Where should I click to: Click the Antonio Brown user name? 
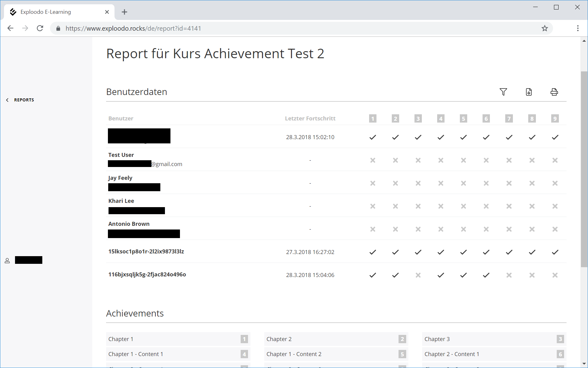(129, 224)
